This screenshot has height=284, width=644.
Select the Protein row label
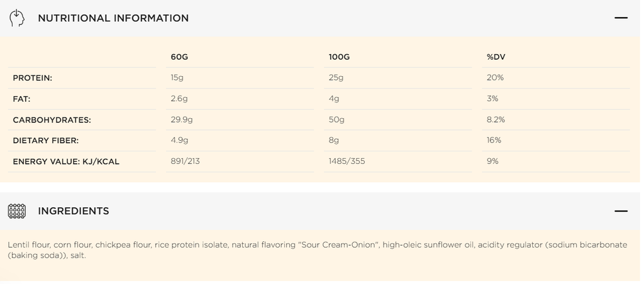33,78
